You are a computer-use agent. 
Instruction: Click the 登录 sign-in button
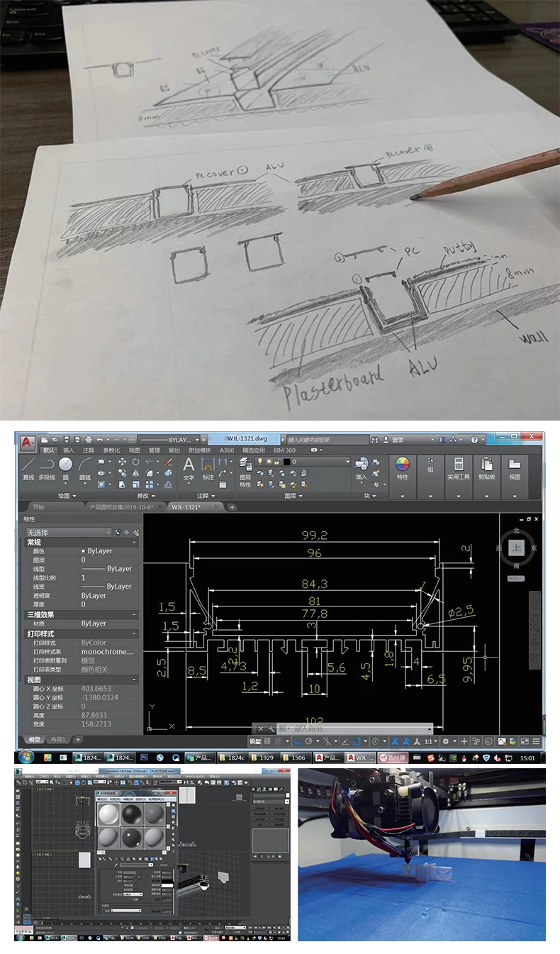pos(397,440)
